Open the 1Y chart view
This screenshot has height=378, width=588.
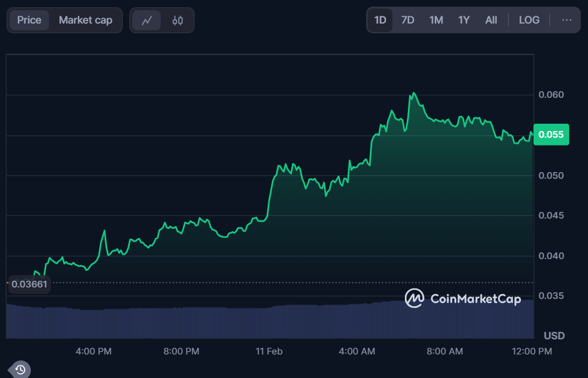(464, 20)
